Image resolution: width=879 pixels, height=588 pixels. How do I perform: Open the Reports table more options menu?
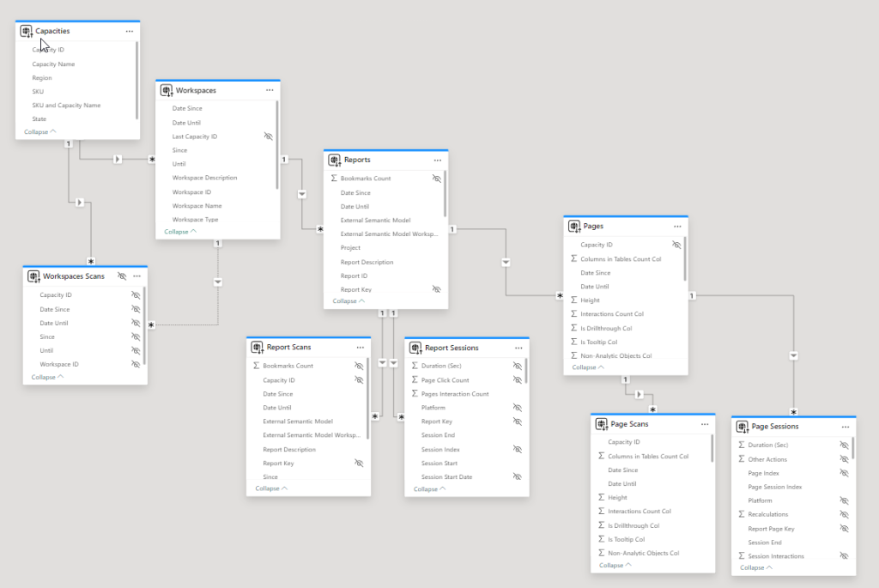tap(437, 160)
